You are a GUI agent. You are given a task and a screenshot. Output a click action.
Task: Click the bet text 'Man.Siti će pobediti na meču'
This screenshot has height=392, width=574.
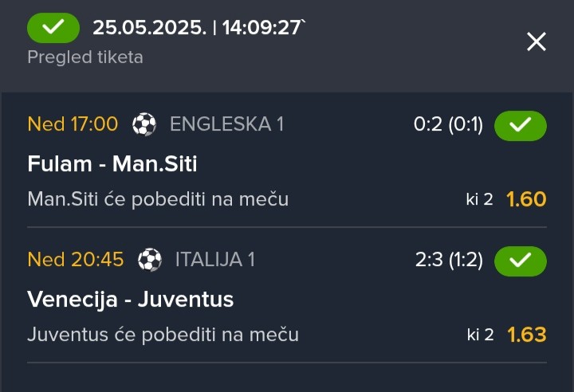(158, 199)
